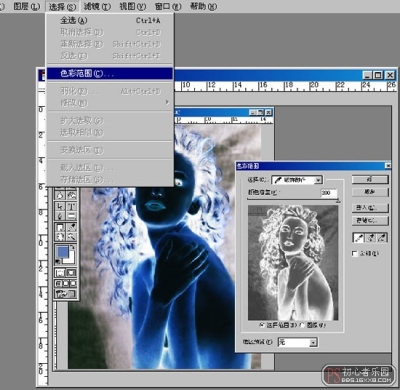The height and width of the screenshot is (390, 400).
Task: Choose the Add to Sample eyedropper
Action: click(x=370, y=238)
